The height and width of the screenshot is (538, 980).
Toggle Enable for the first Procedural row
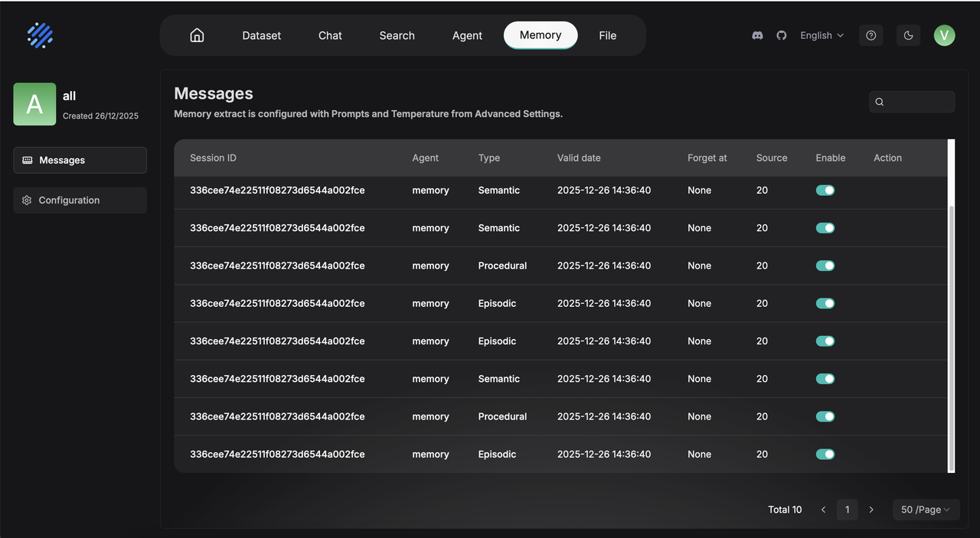pos(825,266)
